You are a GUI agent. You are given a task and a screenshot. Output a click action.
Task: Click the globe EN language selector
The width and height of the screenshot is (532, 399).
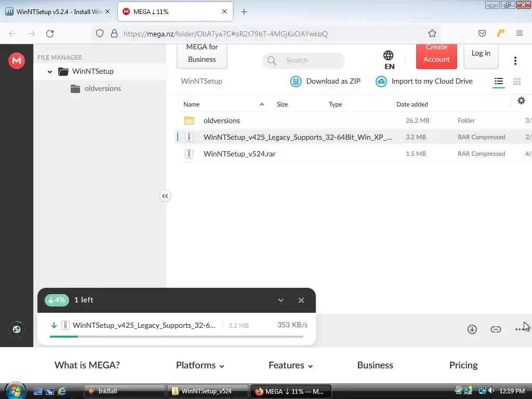(x=389, y=60)
